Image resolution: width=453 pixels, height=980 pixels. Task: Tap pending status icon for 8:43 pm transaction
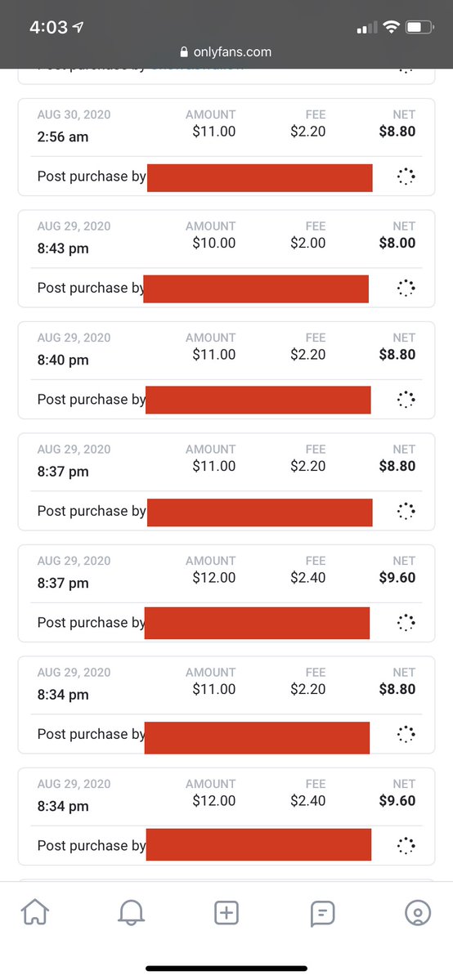(406, 289)
